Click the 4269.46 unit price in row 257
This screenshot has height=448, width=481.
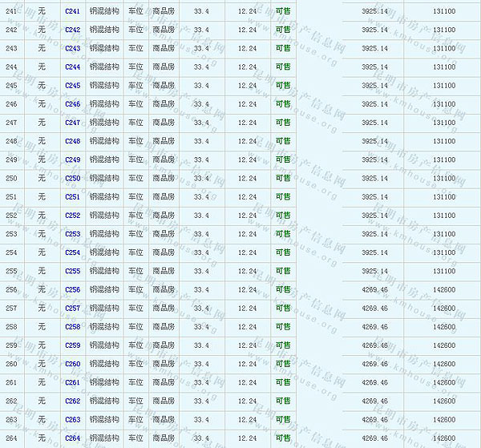pos(374,309)
